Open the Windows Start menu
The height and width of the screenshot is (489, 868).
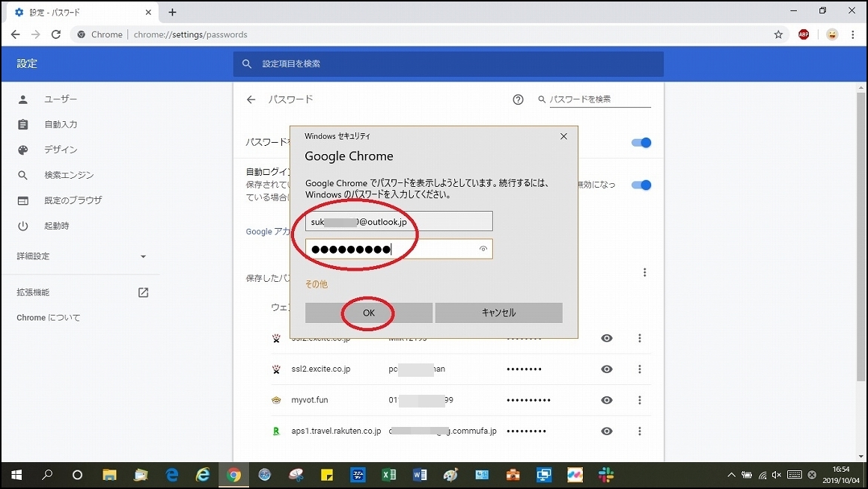coord(16,475)
